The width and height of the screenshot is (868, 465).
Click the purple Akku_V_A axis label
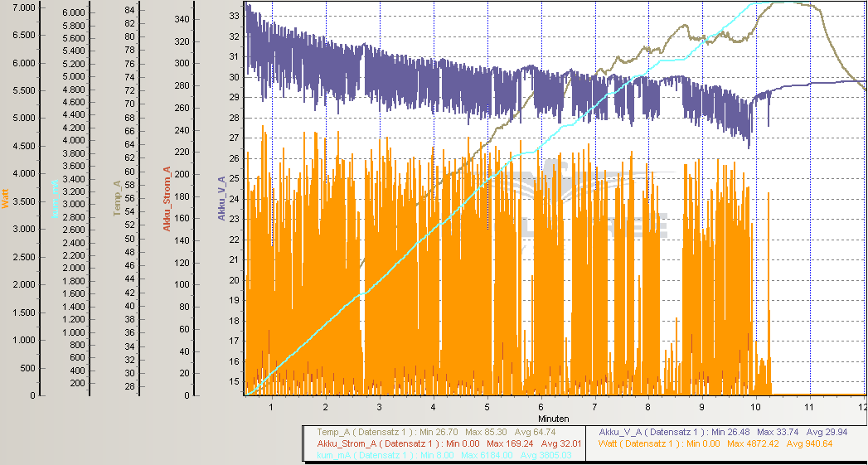tap(221, 199)
